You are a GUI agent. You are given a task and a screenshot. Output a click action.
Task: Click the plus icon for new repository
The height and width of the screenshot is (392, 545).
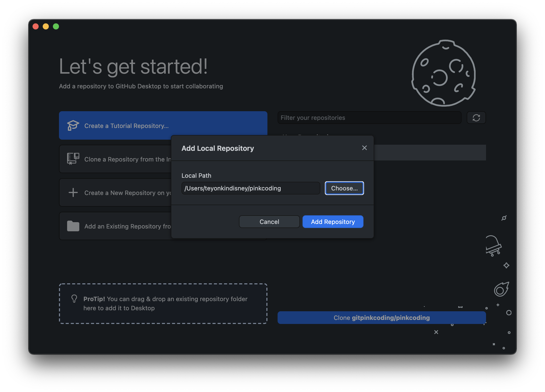73,192
